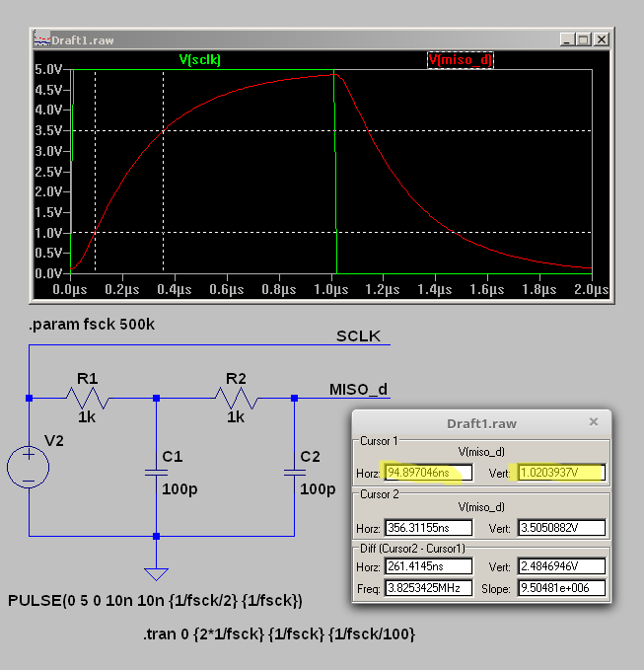Click the voltage source V2 symbol
Viewport: 644px width, 670px height.
29,466
